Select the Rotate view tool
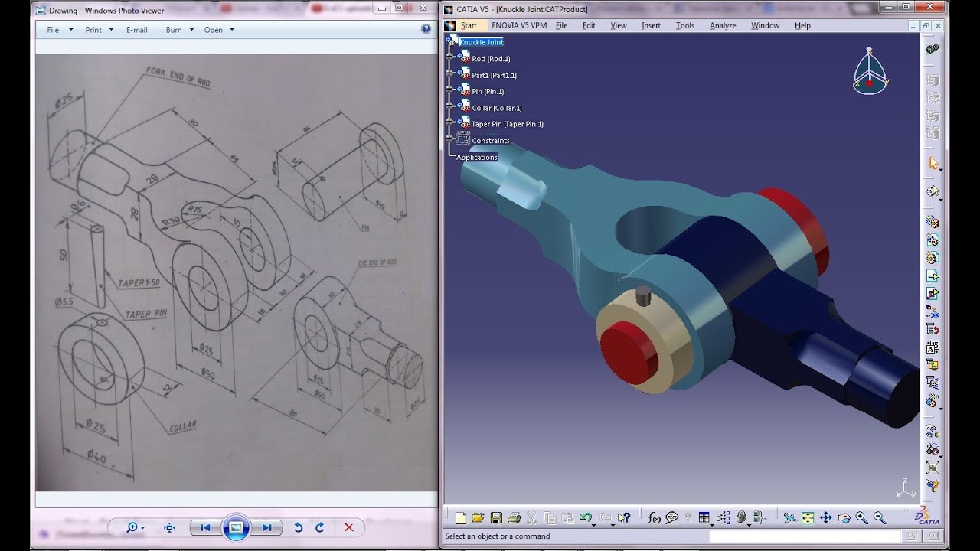Image resolution: width=980 pixels, height=551 pixels. pyautogui.click(x=844, y=518)
